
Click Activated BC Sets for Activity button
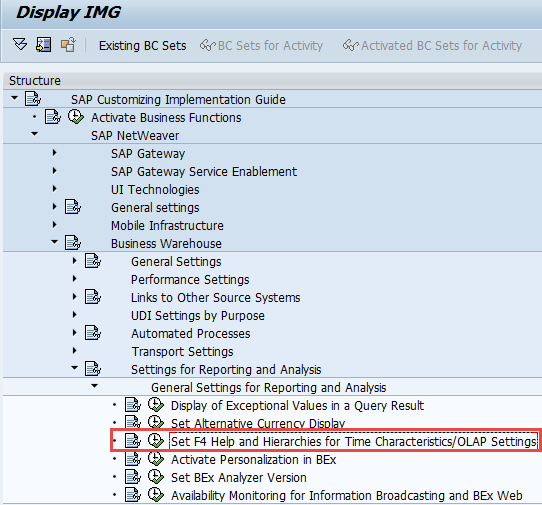432,46
